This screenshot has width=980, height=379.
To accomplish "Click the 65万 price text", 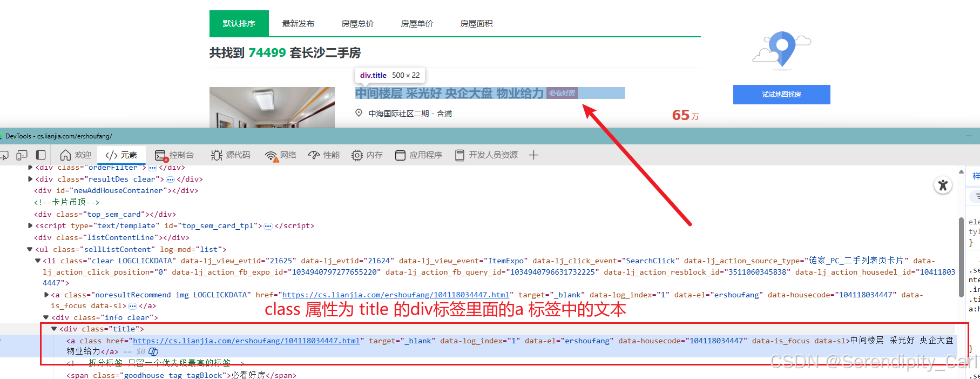I will (685, 115).
